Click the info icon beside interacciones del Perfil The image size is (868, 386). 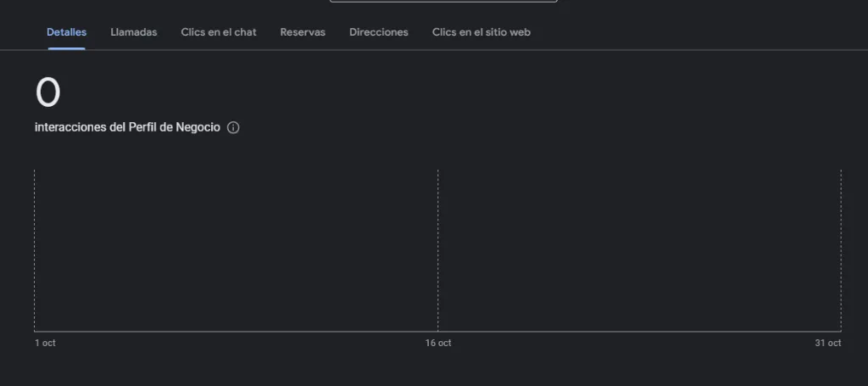234,128
